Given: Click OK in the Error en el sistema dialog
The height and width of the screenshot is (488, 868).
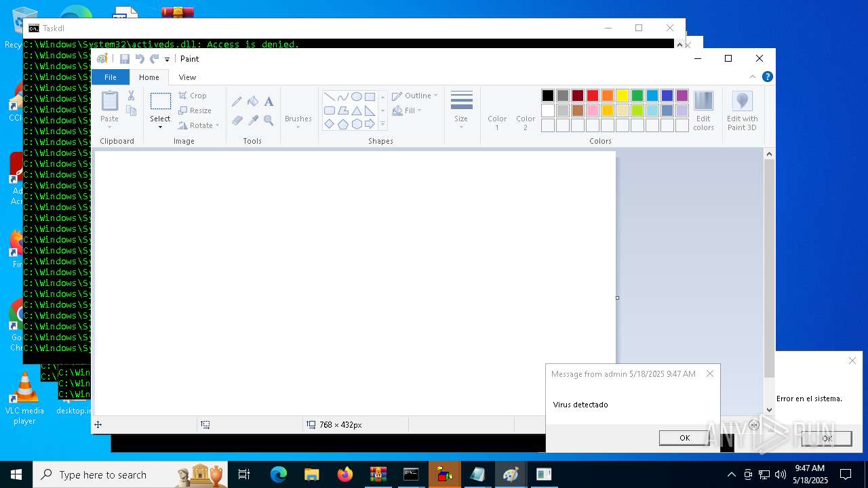Looking at the screenshot, I should (827, 439).
